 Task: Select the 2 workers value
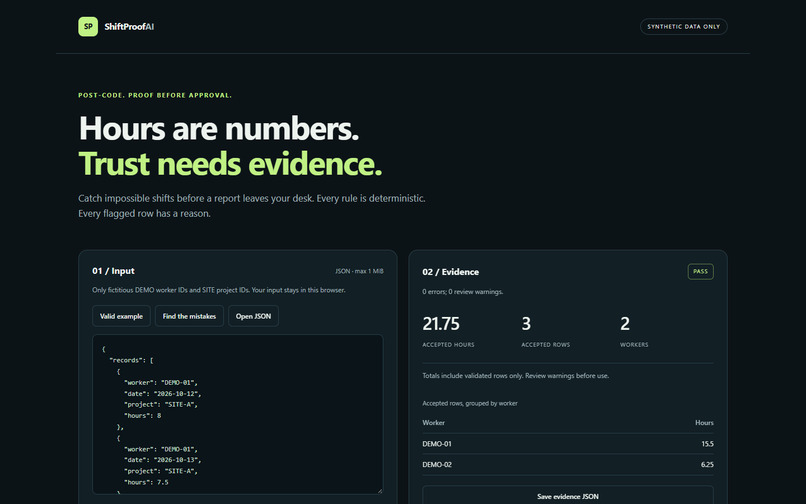625,323
